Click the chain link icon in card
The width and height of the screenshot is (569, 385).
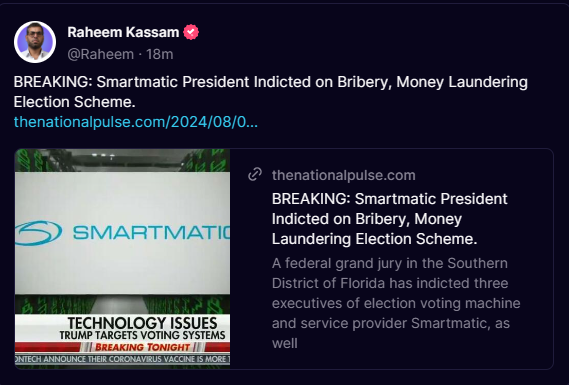255,174
